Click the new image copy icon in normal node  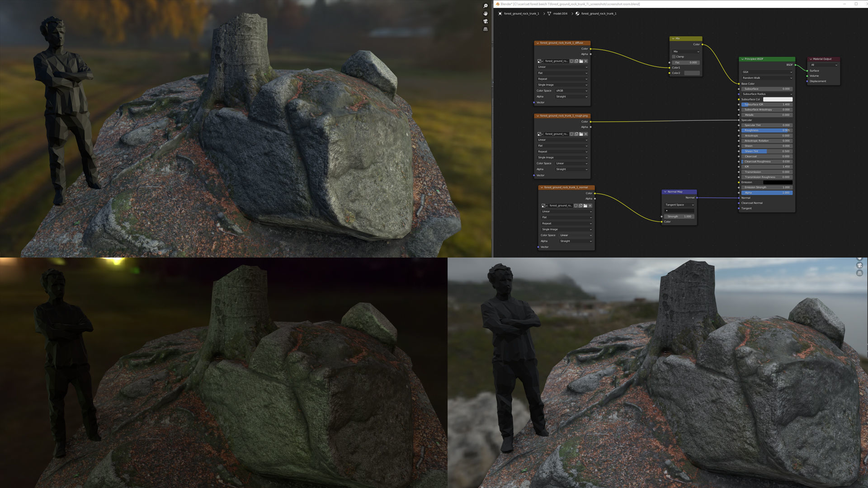click(x=580, y=206)
